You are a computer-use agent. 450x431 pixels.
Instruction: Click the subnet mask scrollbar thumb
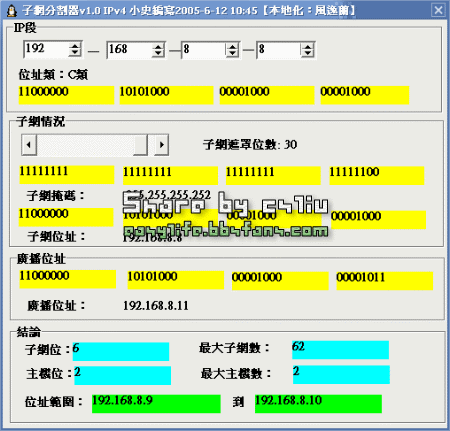tap(140, 145)
